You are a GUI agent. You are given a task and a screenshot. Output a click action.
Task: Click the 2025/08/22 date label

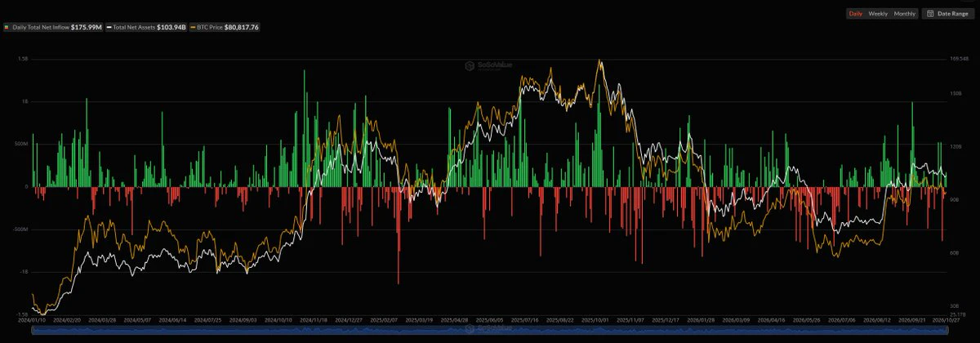pyautogui.click(x=560, y=321)
